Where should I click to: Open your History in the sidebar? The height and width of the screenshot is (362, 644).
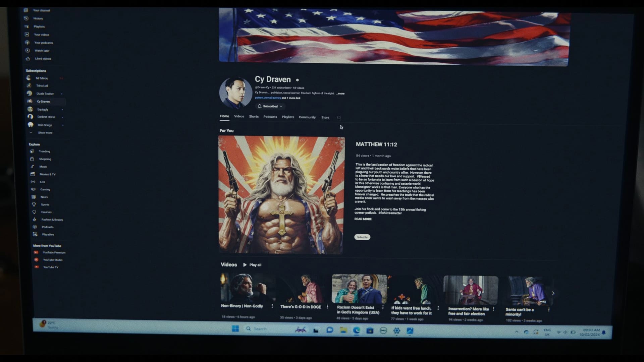tap(38, 18)
